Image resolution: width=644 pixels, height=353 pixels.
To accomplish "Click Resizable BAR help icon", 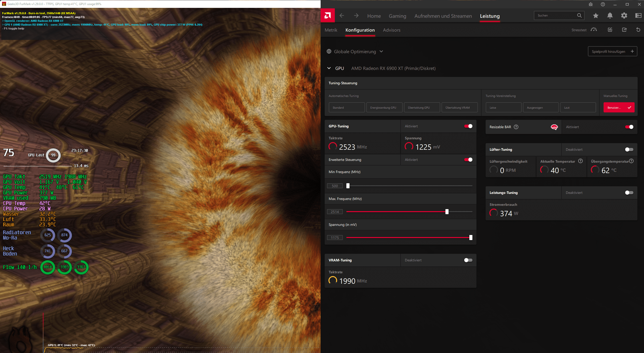I will click(x=516, y=127).
